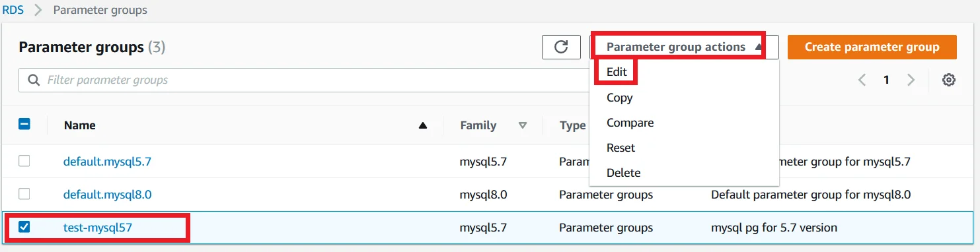Click Create parameter group button
Screen dimensions: 980x252
872,47
